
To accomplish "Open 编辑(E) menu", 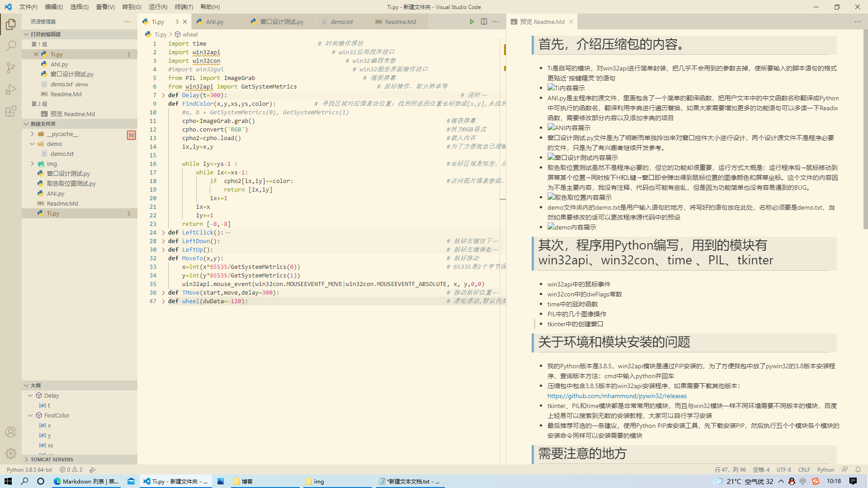I will click(54, 7).
